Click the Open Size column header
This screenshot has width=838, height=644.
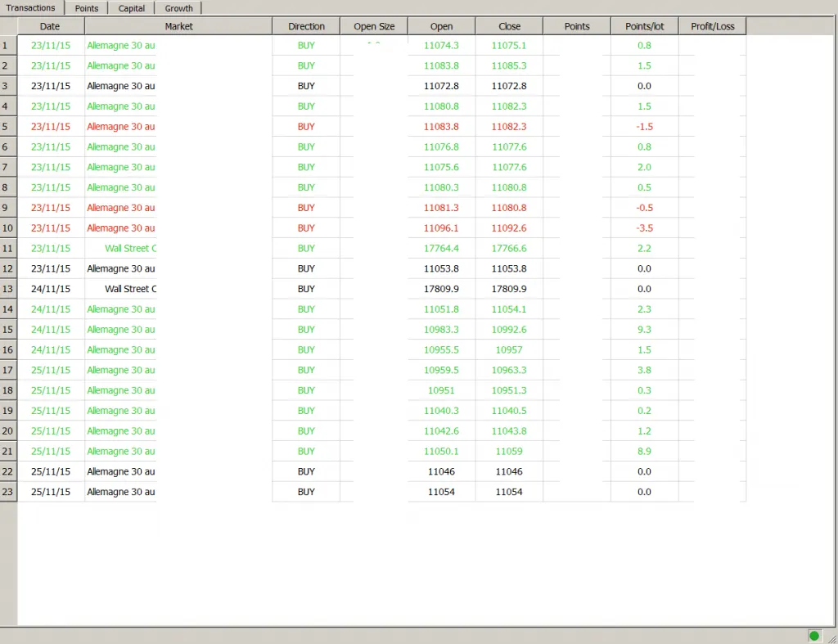[374, 26]
